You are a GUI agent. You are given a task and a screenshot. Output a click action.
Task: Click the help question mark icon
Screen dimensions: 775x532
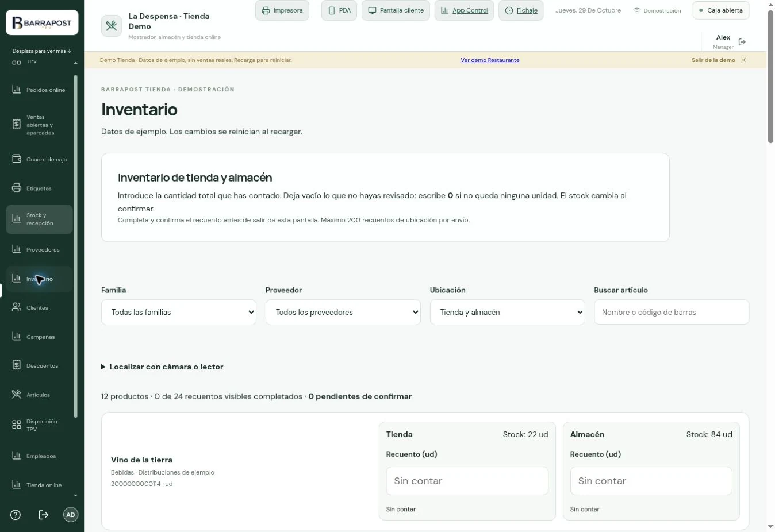[16, 515]
